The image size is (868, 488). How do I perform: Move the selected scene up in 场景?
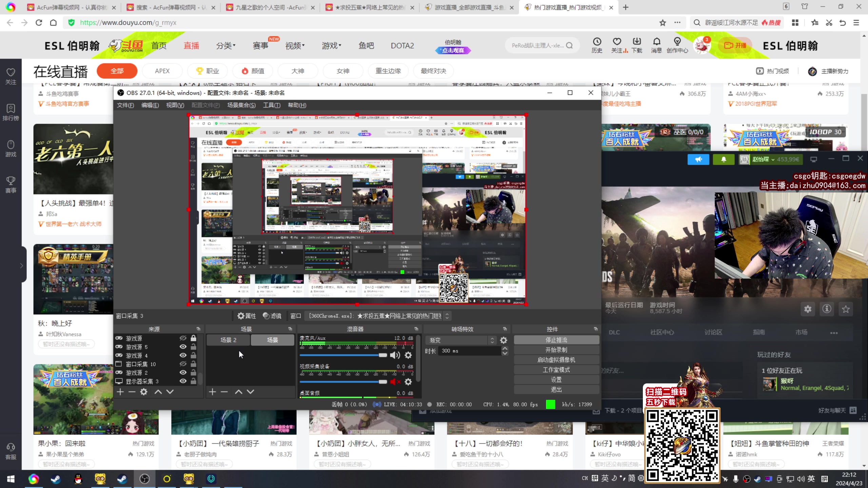click(239, 392)
